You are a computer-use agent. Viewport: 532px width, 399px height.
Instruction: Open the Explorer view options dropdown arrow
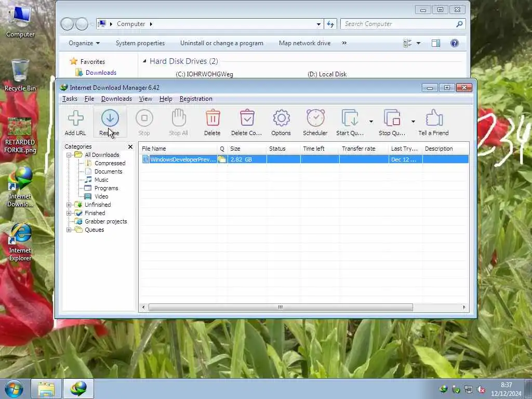point(418,43)
